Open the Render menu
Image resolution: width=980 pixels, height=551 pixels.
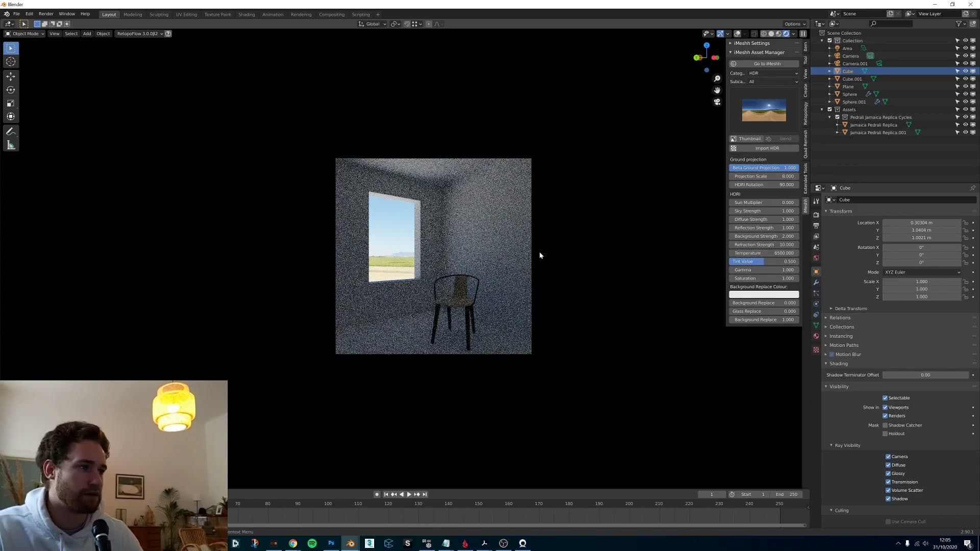tap(46, 14)
